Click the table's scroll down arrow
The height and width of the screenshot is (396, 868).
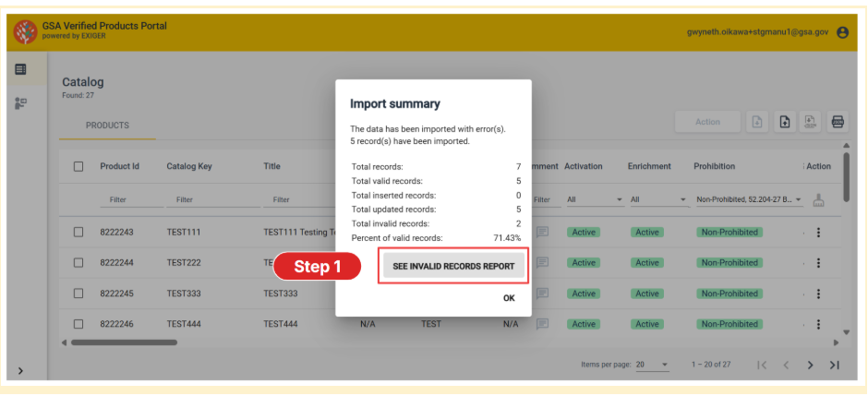pos(845,332)
